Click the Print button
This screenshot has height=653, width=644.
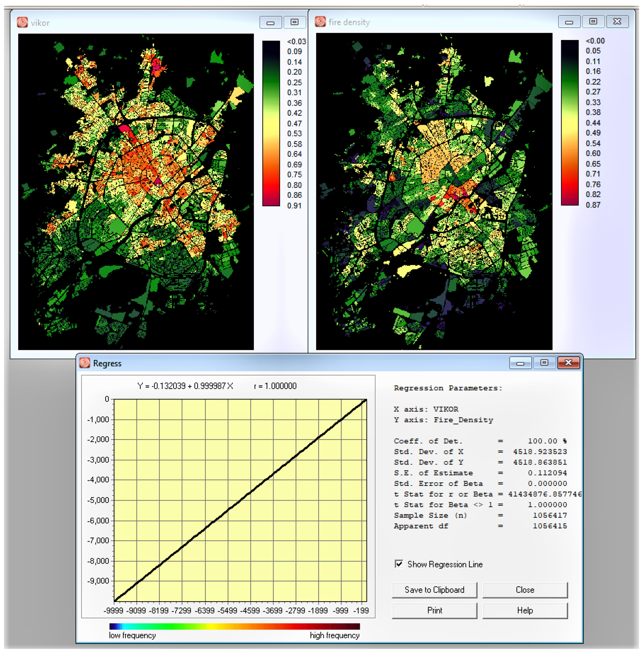pyautogui.click(x=434, y=611)
